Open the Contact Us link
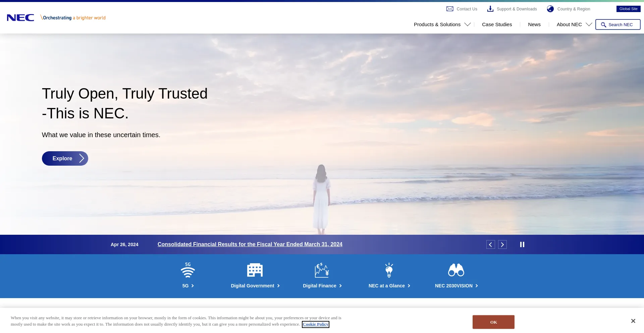 [x=467, y=9]
